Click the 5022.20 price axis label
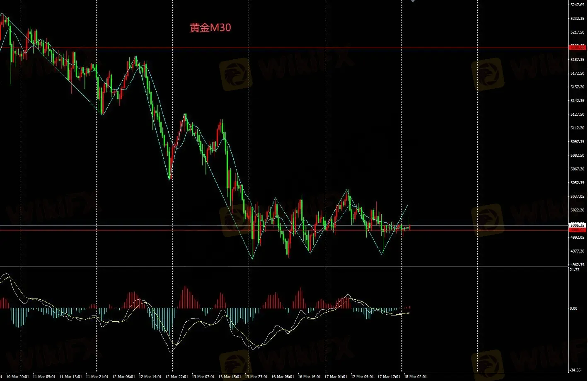The height and width of the screenshot is (381, 588). point(577,210)
